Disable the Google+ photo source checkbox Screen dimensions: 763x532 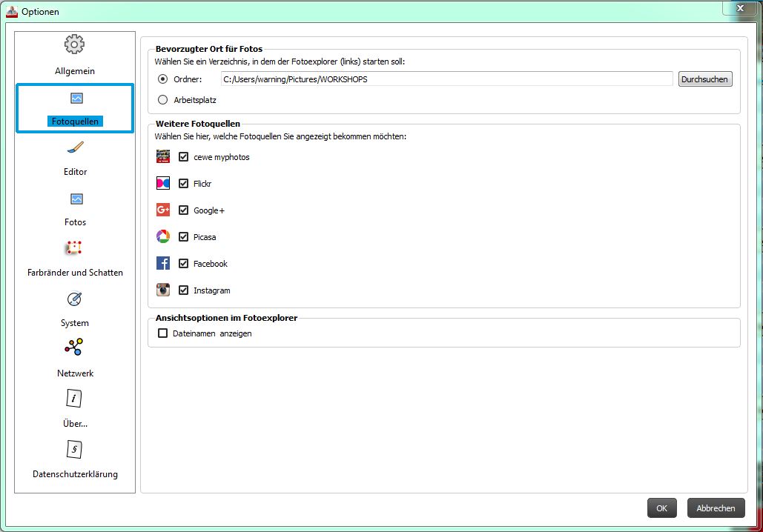tap(184, 210)
